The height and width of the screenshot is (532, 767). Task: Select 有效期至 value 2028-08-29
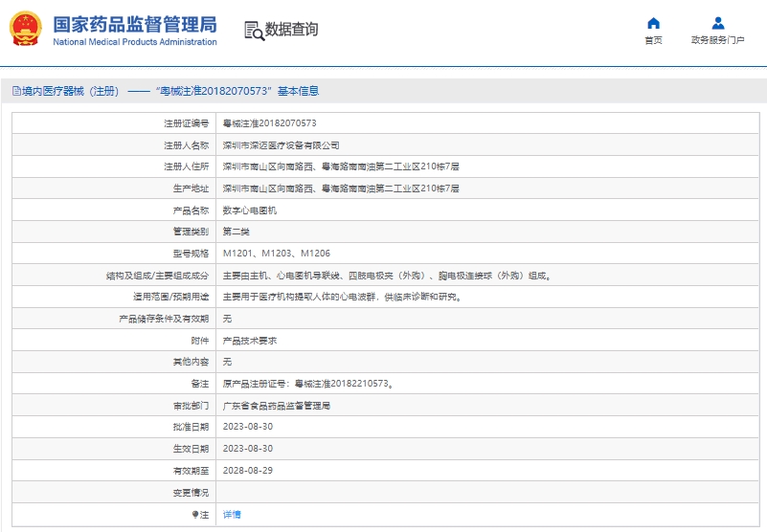247,471
